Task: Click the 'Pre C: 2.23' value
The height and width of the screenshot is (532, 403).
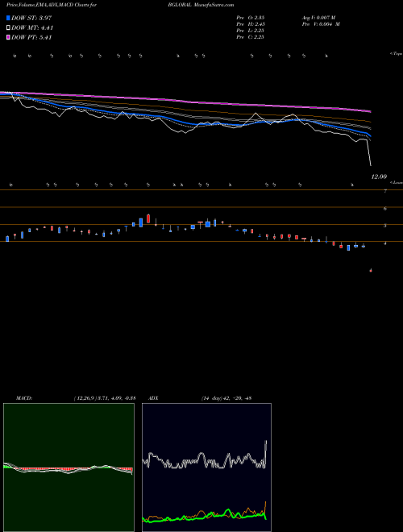Action: (x=251, y=37)
